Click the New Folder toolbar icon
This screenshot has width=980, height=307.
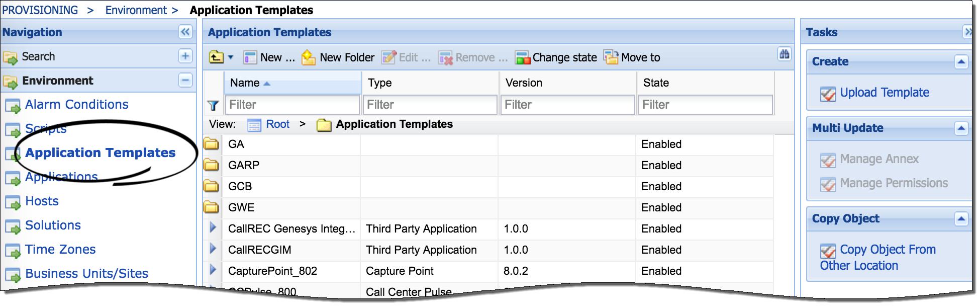[308, 57]
